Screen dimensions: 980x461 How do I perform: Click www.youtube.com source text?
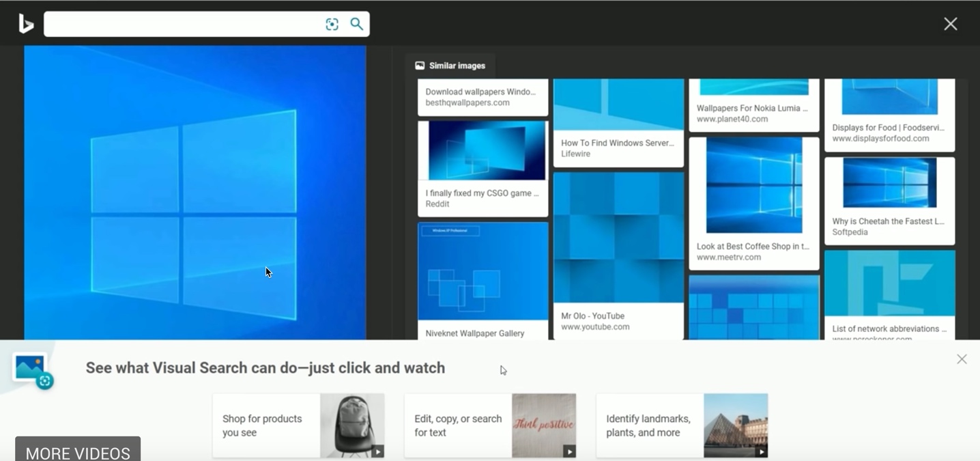(595, 327)
